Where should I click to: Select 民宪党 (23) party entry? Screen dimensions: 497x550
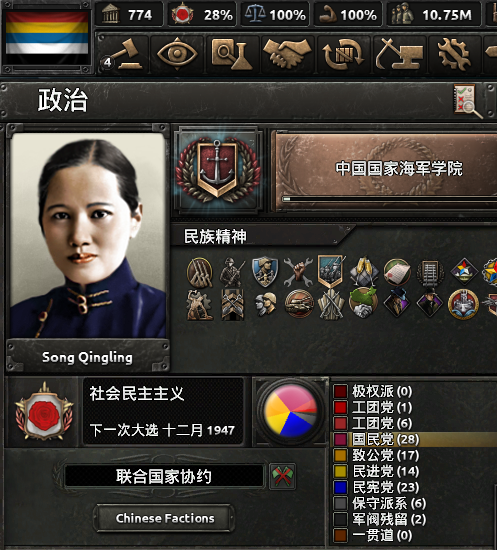click(386, 487)
